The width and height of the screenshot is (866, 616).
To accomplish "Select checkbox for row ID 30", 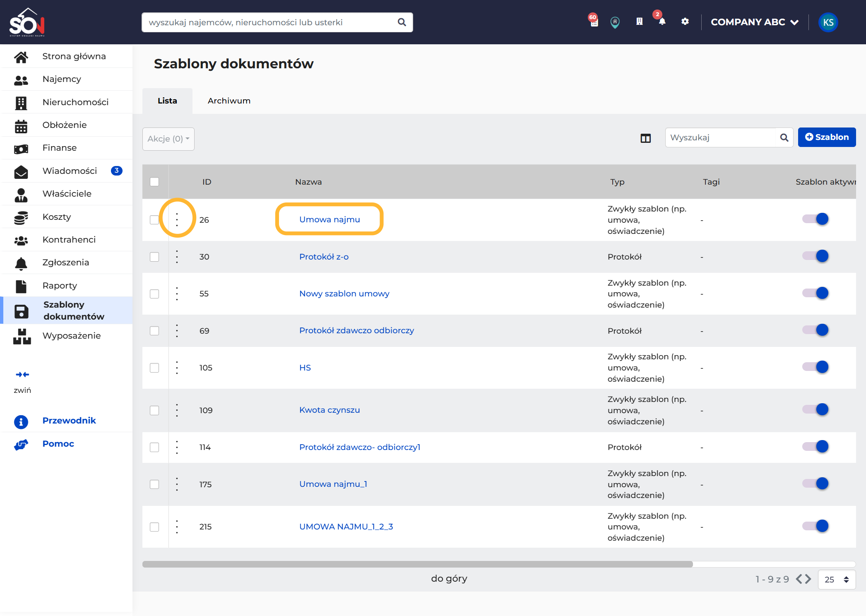I will pyautogui.click(x=154, y=257).
